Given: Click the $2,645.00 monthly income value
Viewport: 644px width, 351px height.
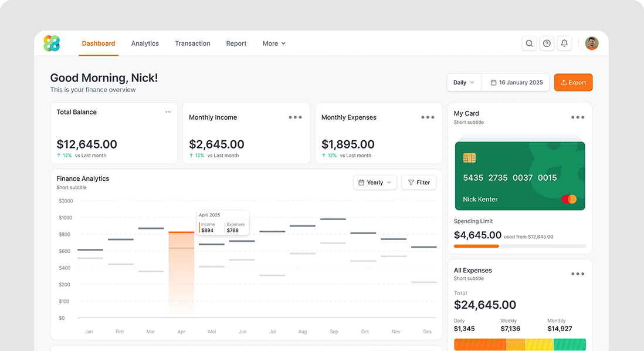Looking at the screenshot, I should tap(216, 144).
